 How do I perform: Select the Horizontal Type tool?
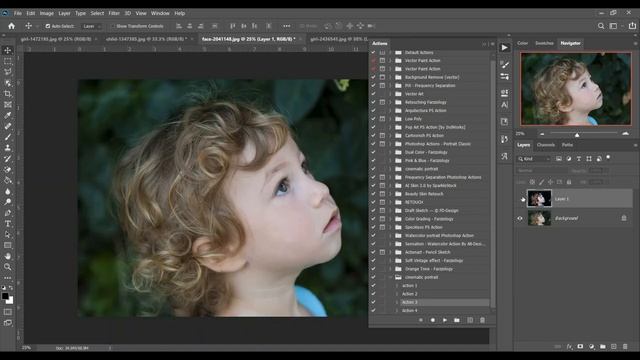tap(8, 224)
